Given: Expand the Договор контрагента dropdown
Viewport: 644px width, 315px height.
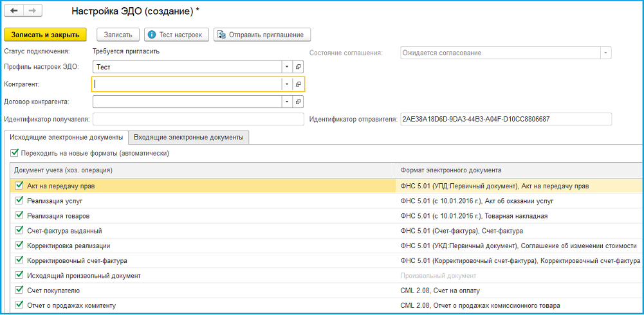Looking at the screenshot, I should (286, 102).
